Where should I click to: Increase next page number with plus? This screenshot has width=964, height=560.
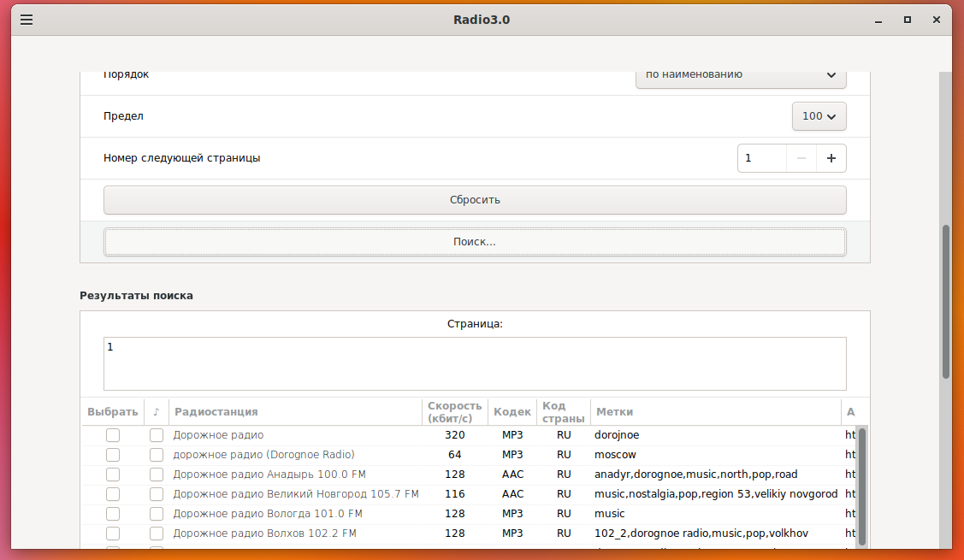coord(831,158)
